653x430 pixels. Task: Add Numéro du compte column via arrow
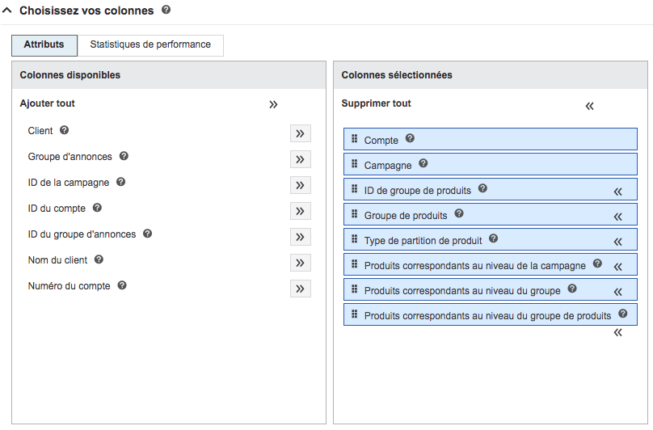pyautogui.click(x=299, y=289)
